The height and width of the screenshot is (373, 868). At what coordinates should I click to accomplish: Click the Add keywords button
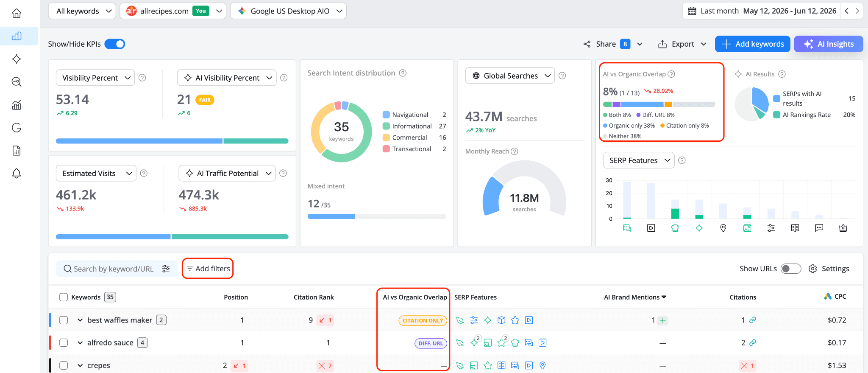pyautogui.click(x=753, y=44)
